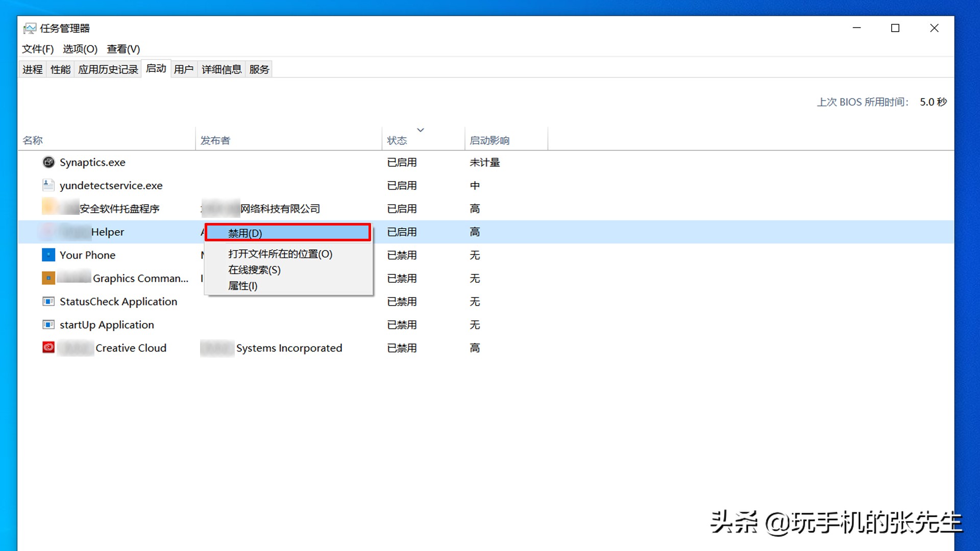Click 打开文件所在的位置 option

pos(280,254)
